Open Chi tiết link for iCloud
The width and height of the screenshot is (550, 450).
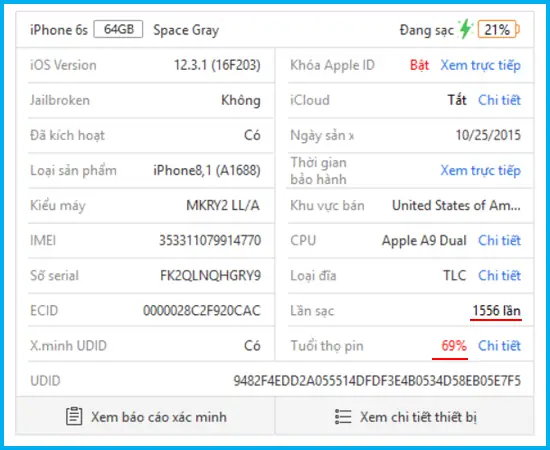click(x=499, y=100)
